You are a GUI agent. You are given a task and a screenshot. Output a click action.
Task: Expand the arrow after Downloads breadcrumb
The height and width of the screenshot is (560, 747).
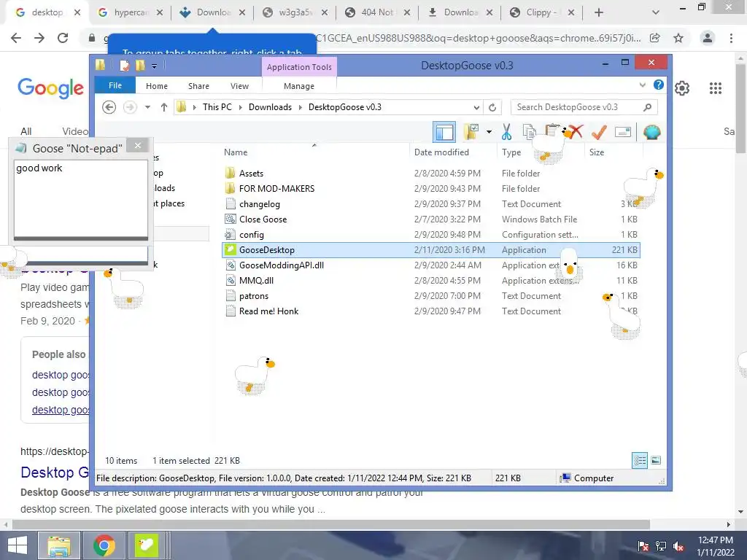300,107
